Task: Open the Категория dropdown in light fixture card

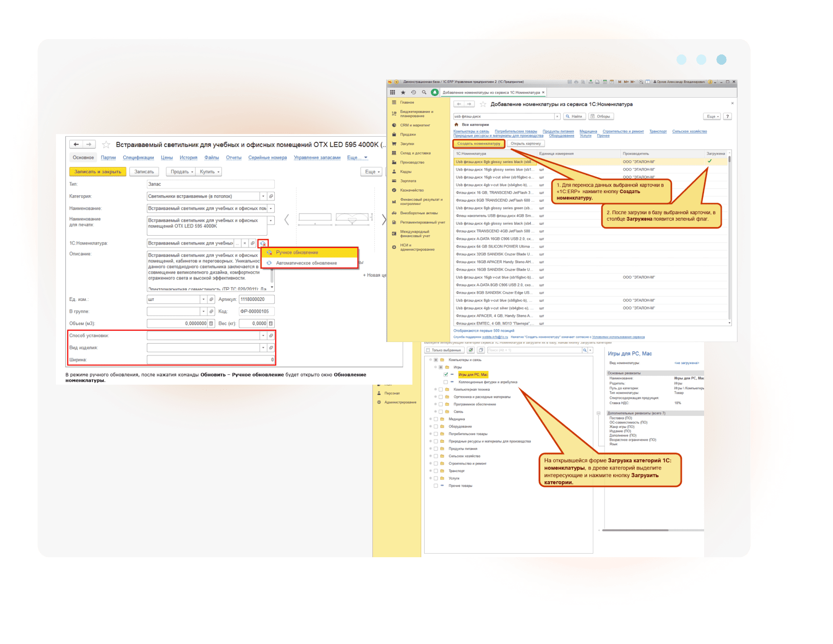Action: coord(263,196)
